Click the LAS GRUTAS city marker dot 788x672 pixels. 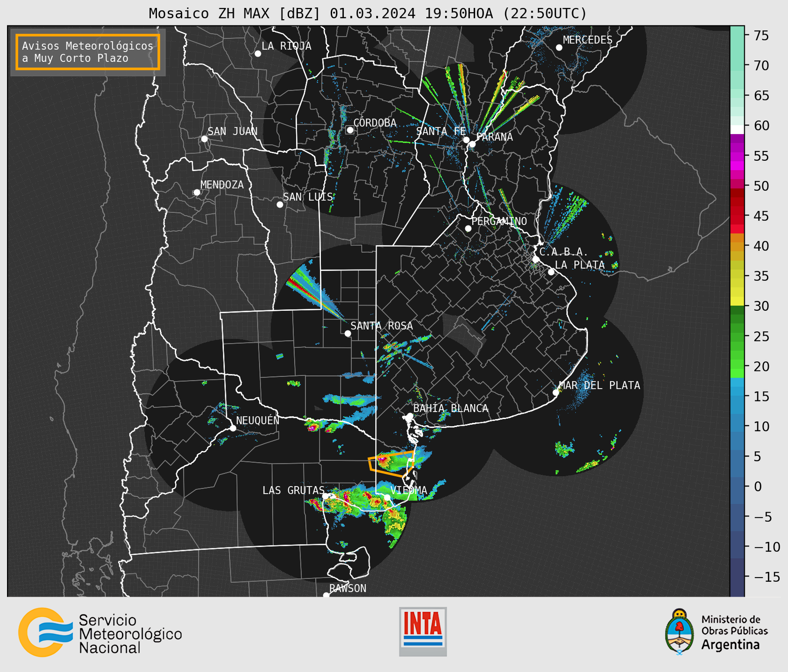[326, 496]
